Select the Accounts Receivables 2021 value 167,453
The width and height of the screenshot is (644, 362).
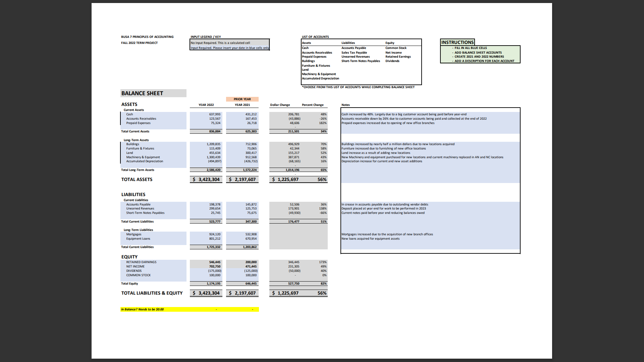coord(251,119)
